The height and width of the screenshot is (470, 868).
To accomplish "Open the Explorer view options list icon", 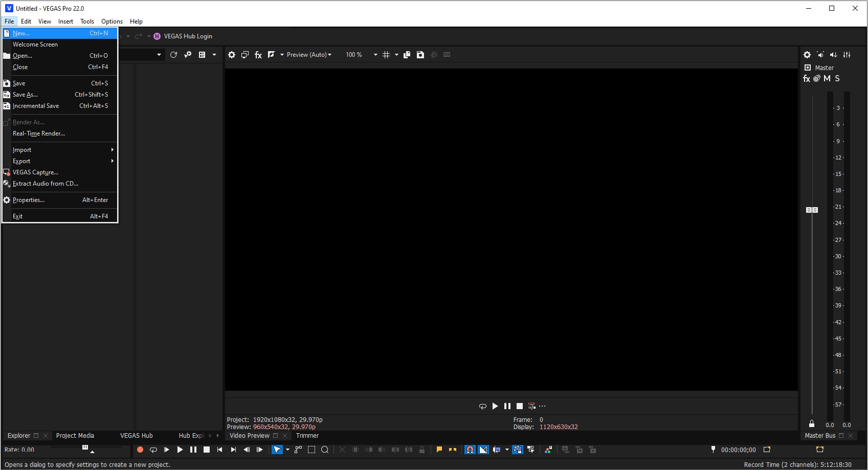I will coord(202,55).
